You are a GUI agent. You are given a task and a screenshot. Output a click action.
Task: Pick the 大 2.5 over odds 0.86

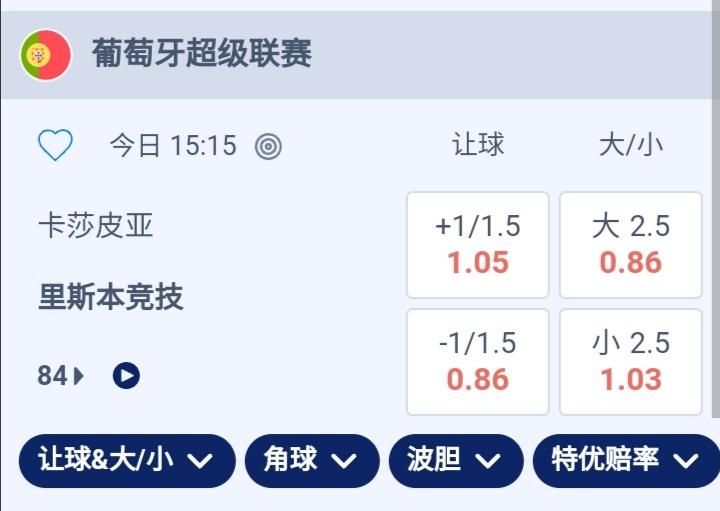[x=631, y=245]
